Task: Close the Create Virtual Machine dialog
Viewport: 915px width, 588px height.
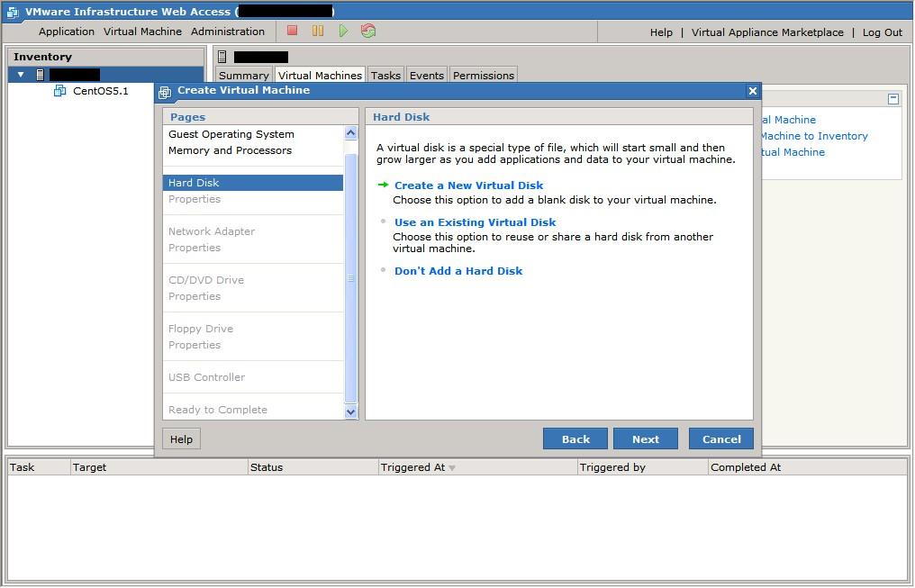Action: tap(752, 91)
